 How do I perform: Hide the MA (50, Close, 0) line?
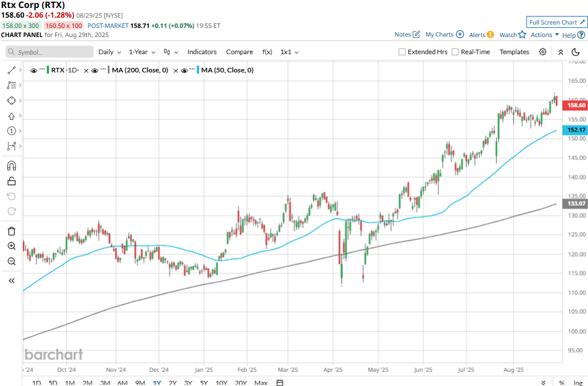coord(184,71)
